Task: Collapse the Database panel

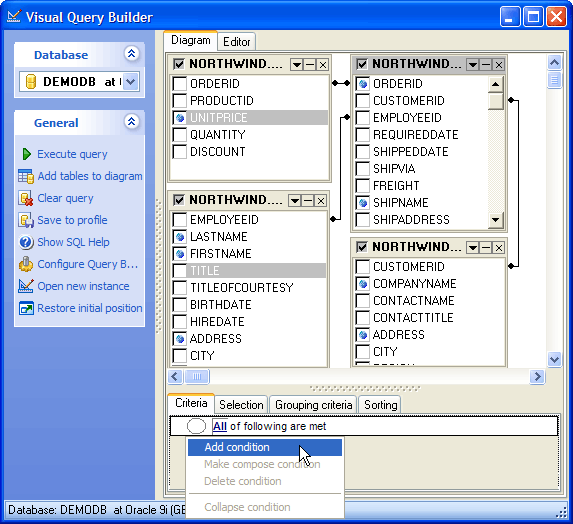Action: coord(132,54)
